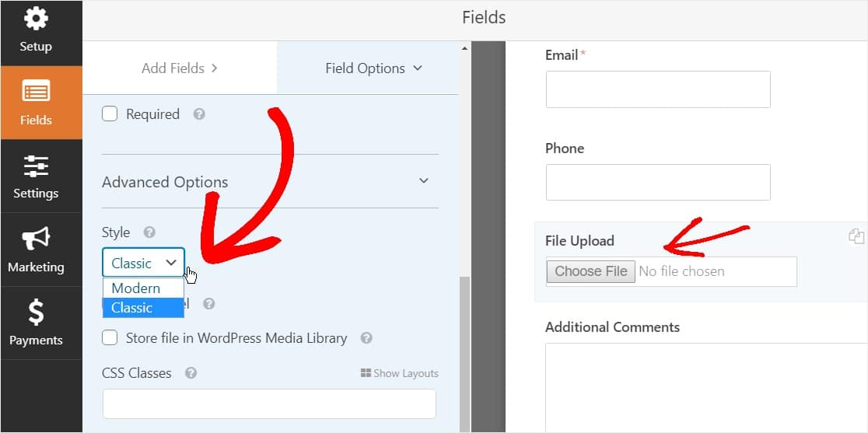Click the duplicate icon on File Upload field

tap(856, 236)
